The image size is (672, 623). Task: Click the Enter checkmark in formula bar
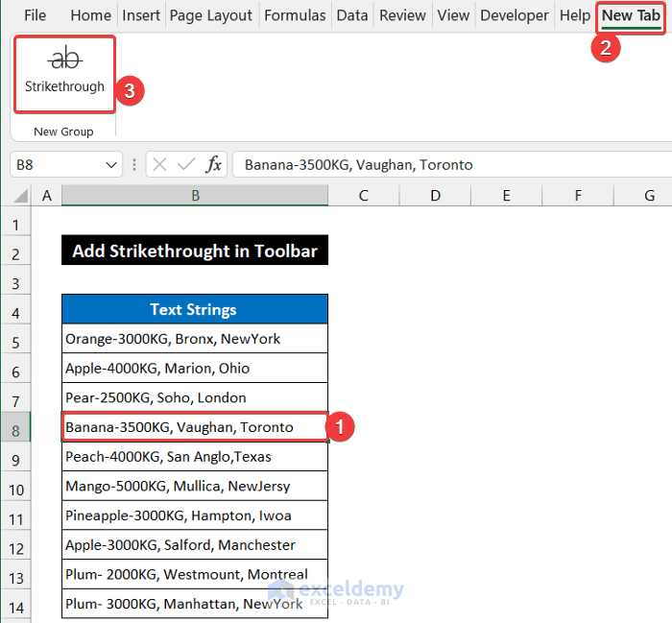186,164
